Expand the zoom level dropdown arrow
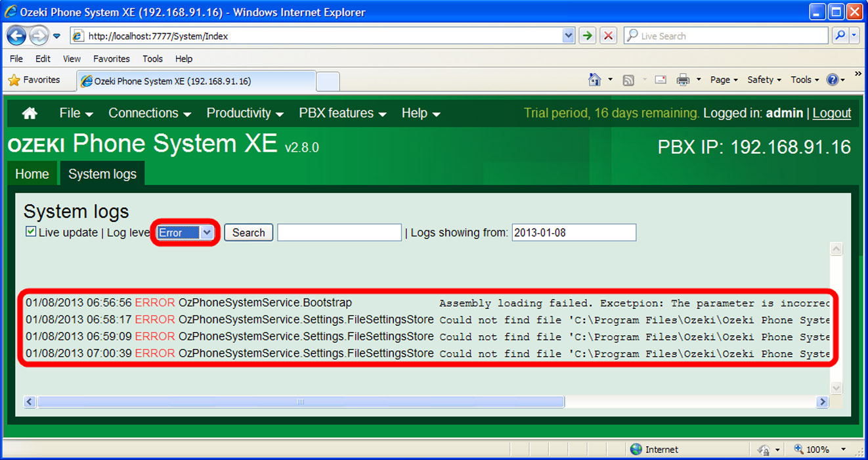 click(x=844, y=450)
